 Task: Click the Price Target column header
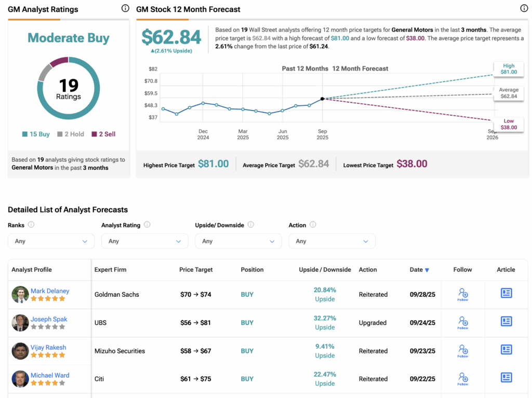[196, 269]
